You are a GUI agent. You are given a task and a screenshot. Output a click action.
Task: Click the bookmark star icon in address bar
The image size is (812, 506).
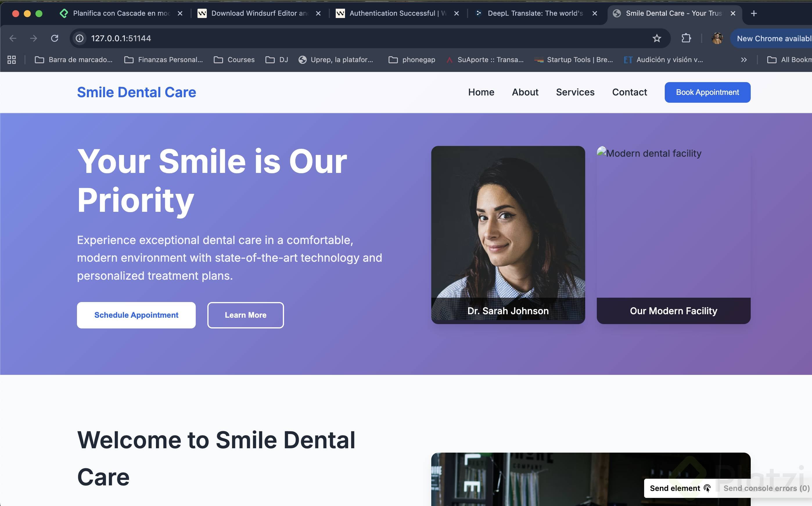click(x=657, y=39)
